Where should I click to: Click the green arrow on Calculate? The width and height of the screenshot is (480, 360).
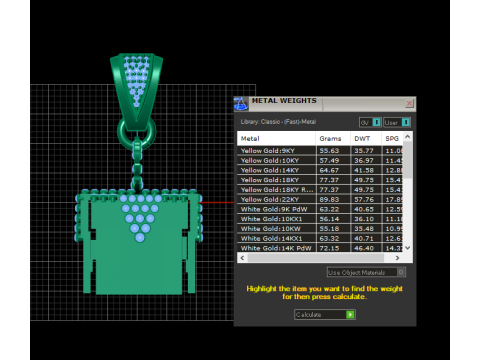(350, 315)
